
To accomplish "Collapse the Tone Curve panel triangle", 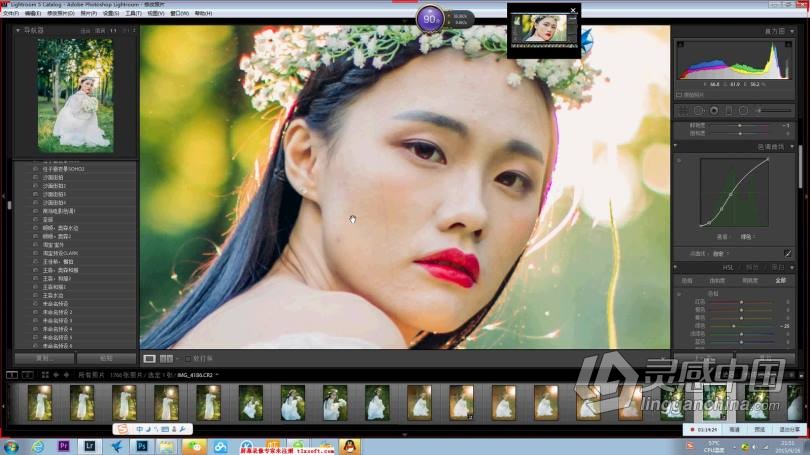I will (792, 147).
